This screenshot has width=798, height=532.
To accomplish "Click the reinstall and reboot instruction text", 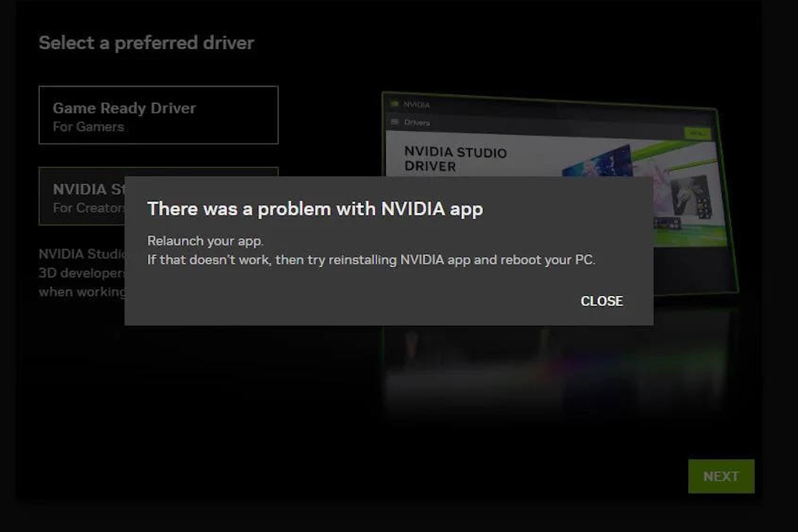I will (371, 259).
